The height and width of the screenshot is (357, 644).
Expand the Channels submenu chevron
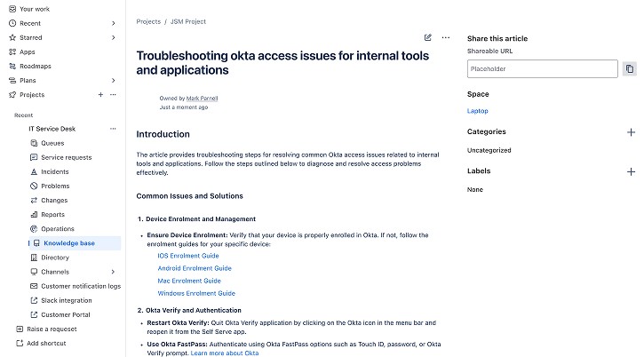tap(114, 272)
